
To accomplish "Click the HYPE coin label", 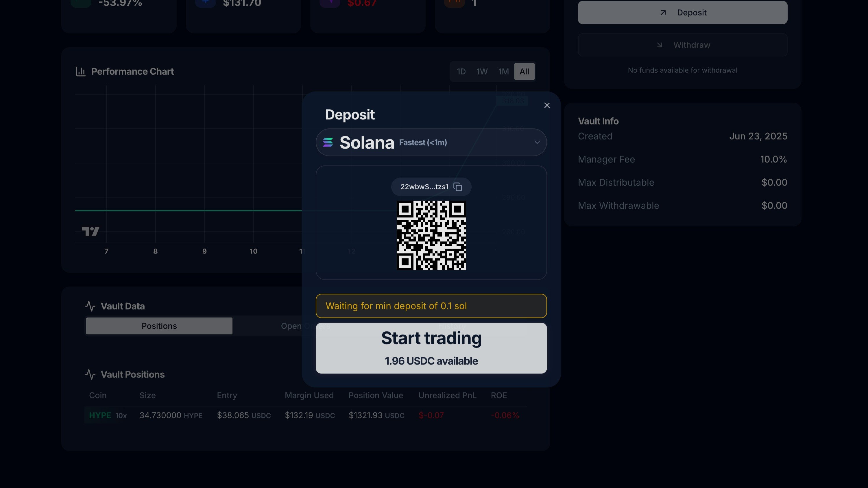I will tap(100, 415).
